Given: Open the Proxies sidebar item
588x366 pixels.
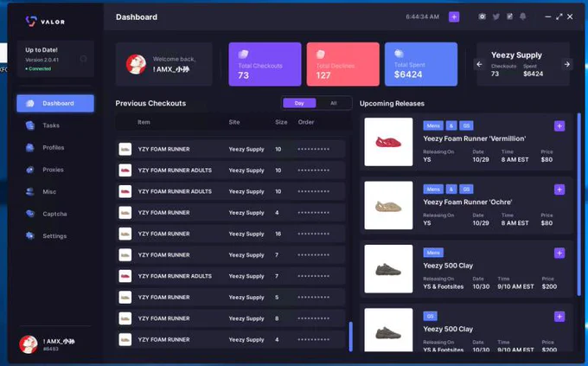Looking at the screenshot, I should (x=55, y=170).
